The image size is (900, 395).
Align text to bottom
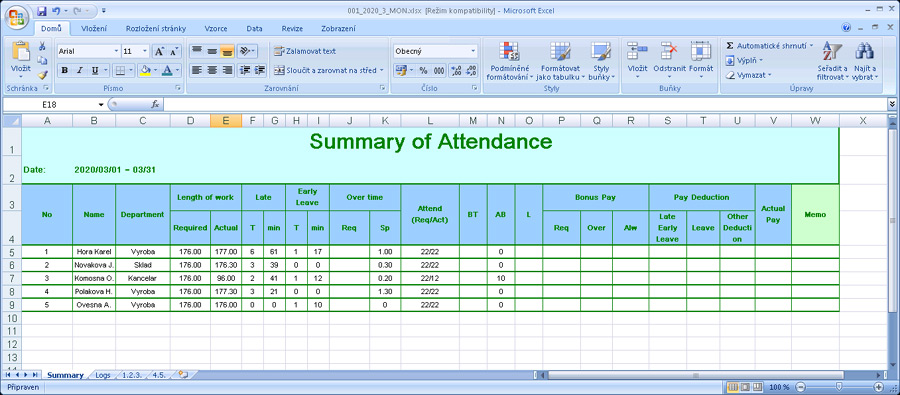[x=227, y=51]
